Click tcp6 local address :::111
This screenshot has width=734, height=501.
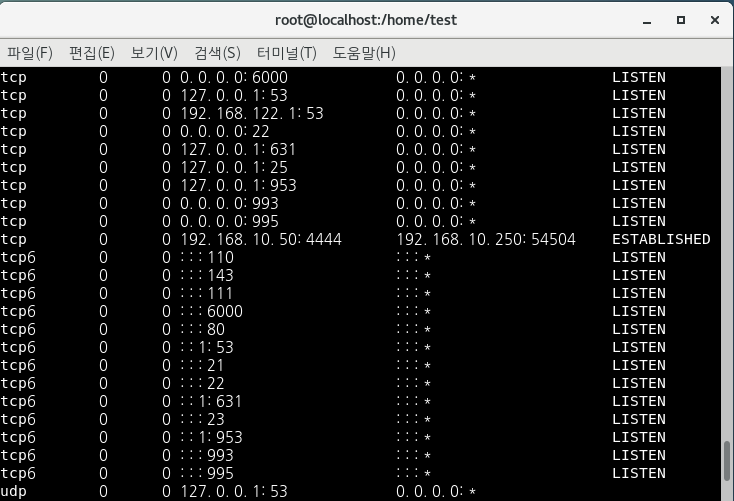(207, 294)
